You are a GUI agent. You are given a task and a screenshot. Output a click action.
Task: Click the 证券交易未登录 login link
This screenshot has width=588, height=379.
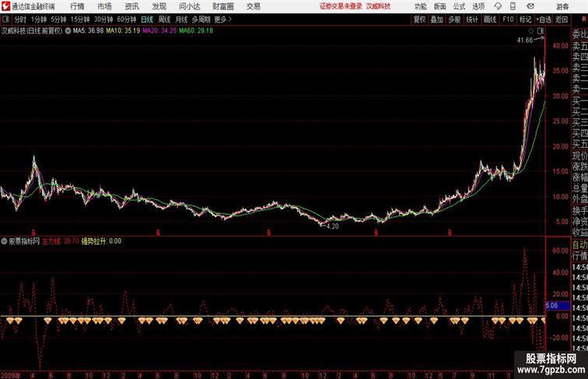[341, 6]
